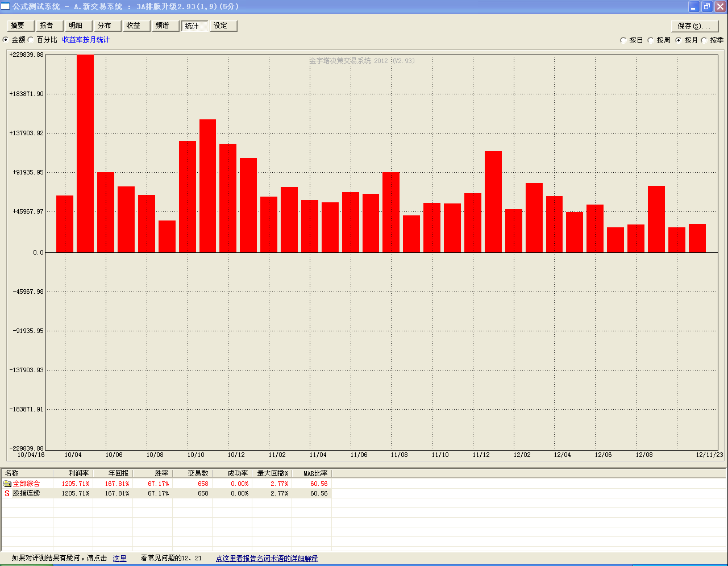Sort by the 利润率 column header
The height and width of the screenshot is (566, 728).
[73, 473]
